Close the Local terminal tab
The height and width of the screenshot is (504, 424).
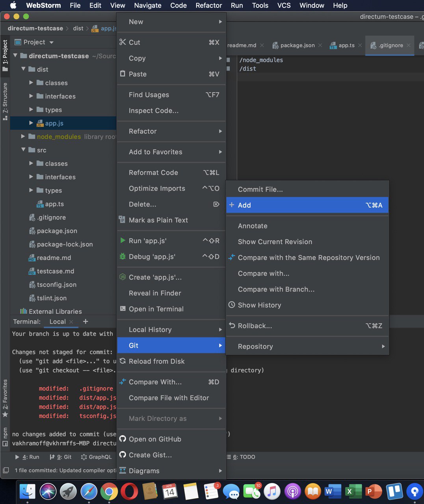[x=71, y=322]
